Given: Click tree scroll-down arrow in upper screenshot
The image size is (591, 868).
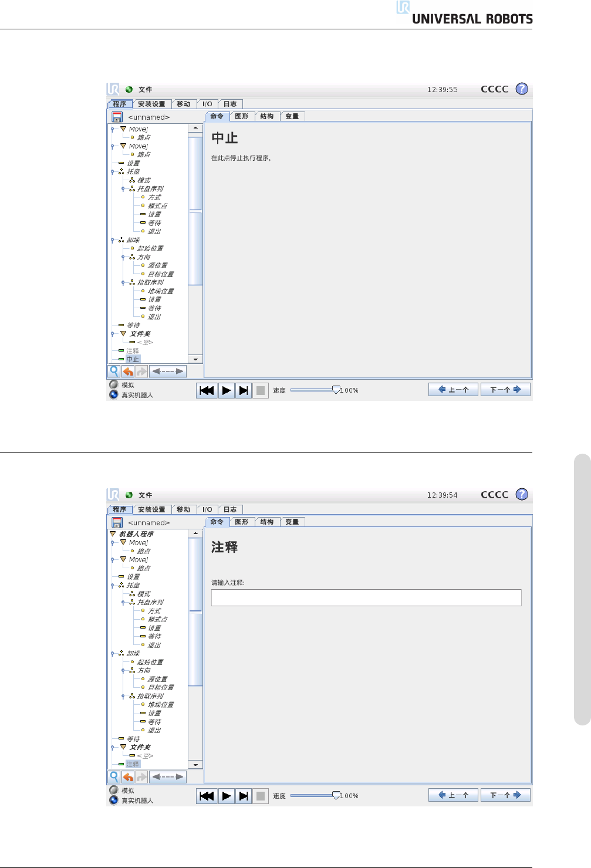Looking at the screenshot, I should [195, 359].
